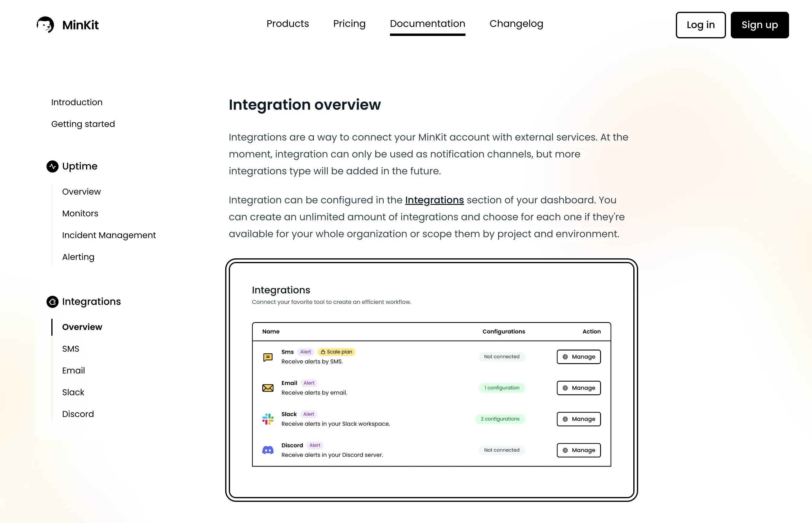Open the Alerting docs page

pyautogui.click(x=78, y=257)
